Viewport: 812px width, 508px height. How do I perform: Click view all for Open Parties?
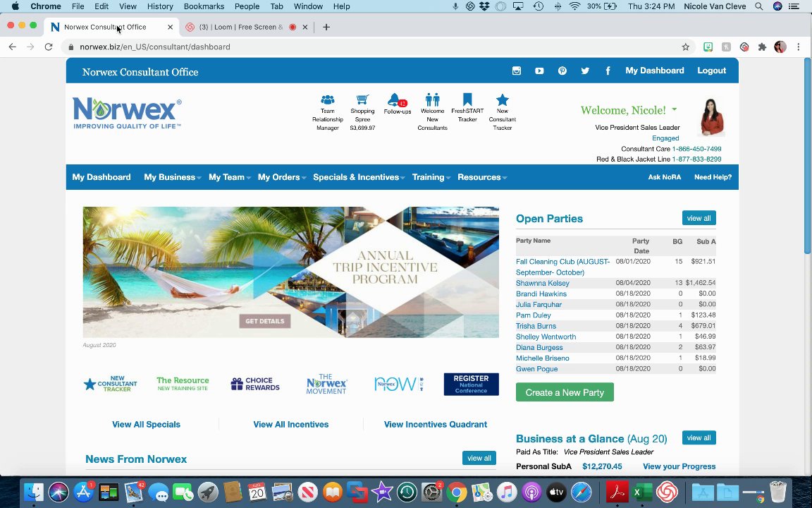(699, 218)
